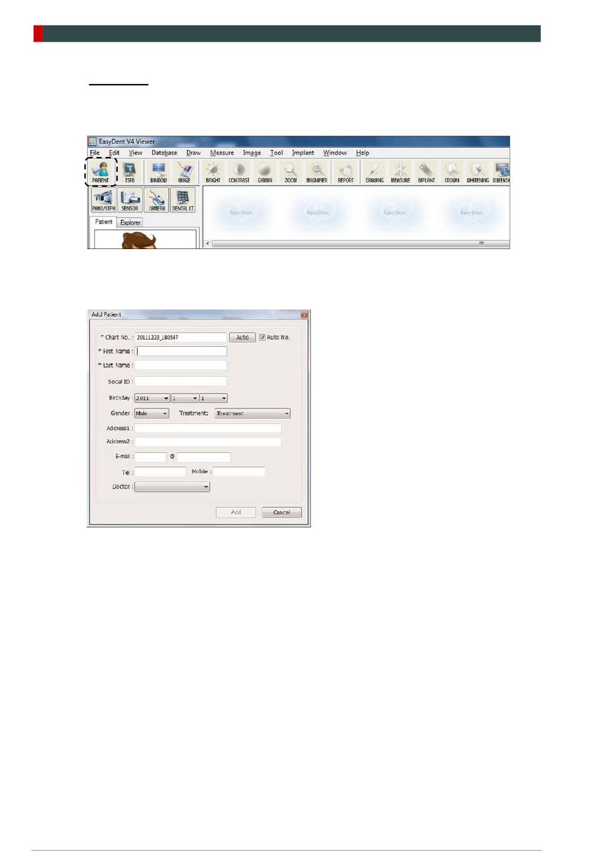Select the Sensor capture icon

coord(130,200)
